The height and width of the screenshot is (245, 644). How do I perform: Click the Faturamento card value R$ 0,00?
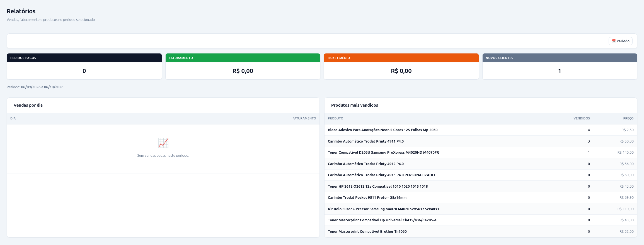pos(243,71)
